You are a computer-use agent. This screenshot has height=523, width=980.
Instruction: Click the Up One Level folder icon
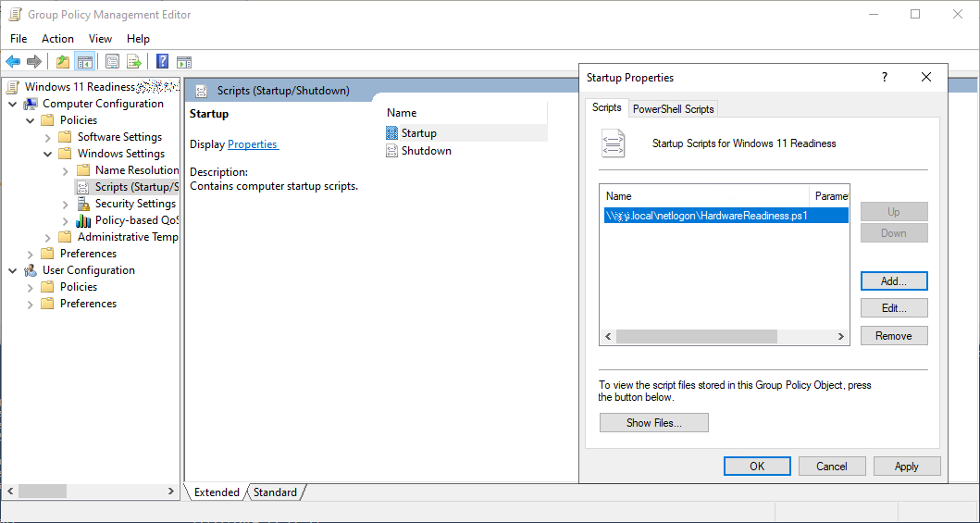click(x=63, y=62)
